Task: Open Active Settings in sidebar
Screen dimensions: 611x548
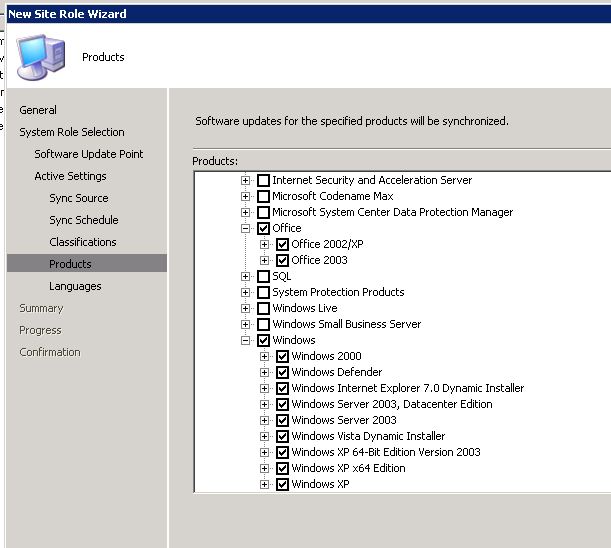Action: pyautogui.click(x=70, y=176)
